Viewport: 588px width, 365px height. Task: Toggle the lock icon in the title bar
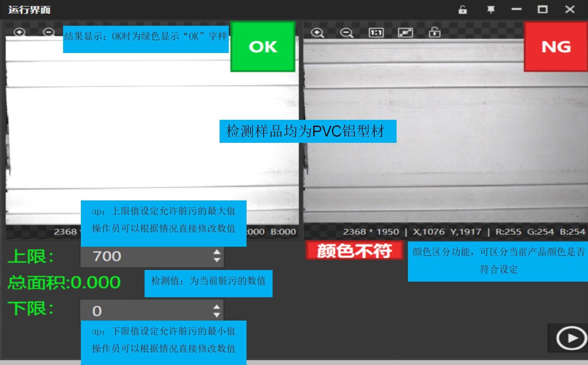tap(462, 9)
